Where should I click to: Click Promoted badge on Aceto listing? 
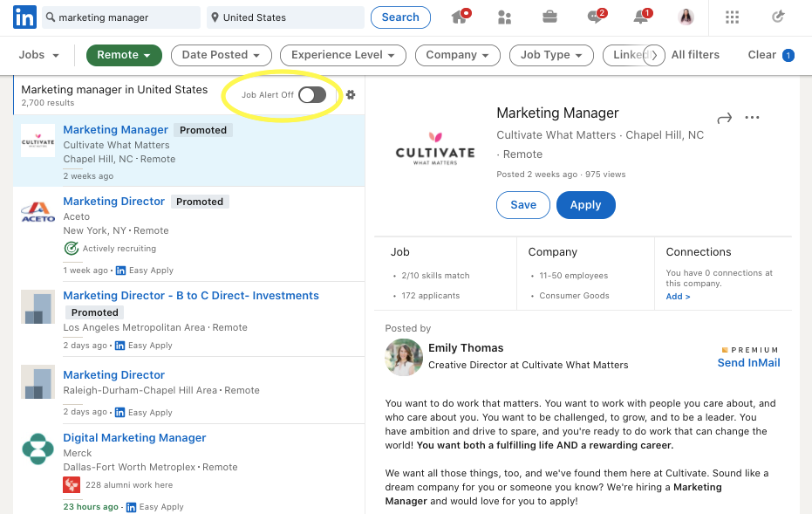(200, 202)
